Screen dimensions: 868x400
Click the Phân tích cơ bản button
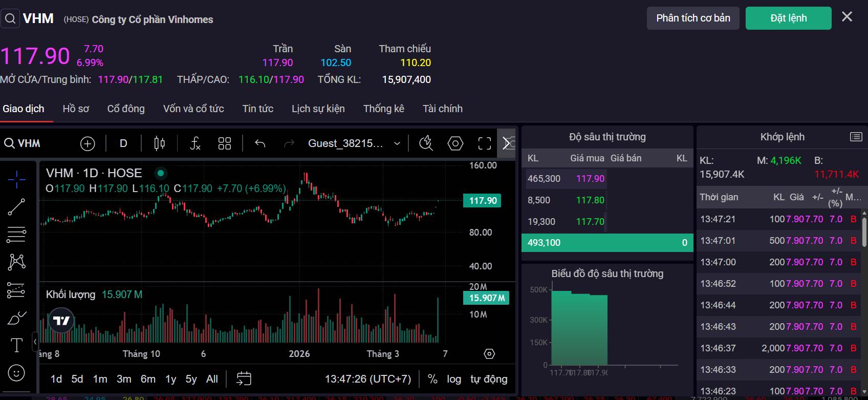click(x=693, y=18)
